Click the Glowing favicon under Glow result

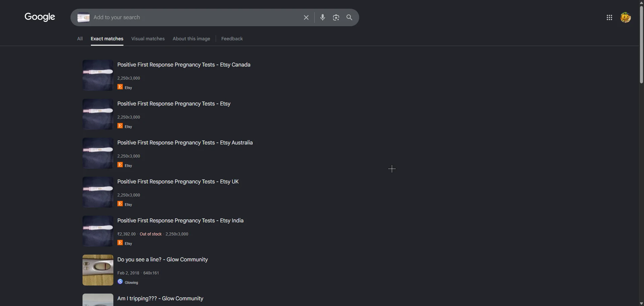click(x=120, y=282)
